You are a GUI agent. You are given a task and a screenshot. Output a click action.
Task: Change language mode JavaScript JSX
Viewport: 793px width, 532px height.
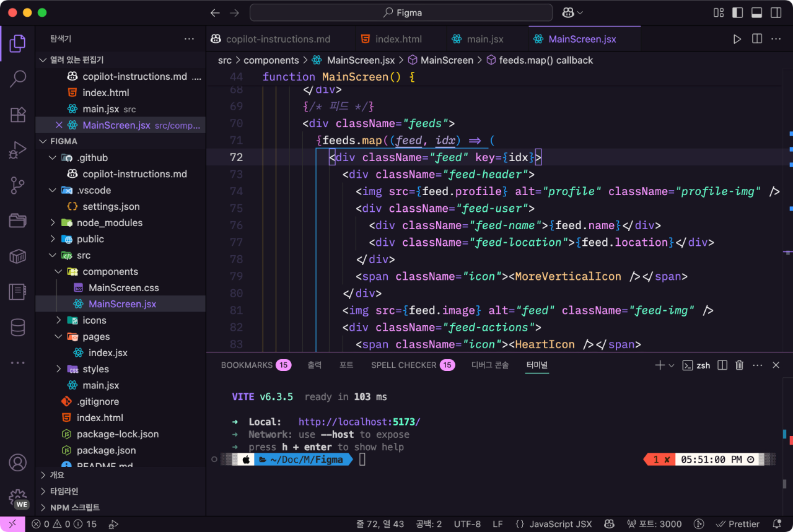click(560, 524)
